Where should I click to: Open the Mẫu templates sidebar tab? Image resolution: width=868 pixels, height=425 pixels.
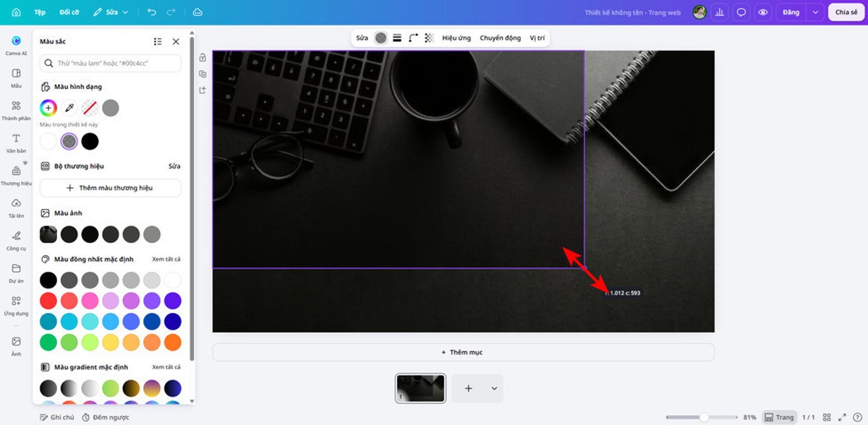[16, 78]
